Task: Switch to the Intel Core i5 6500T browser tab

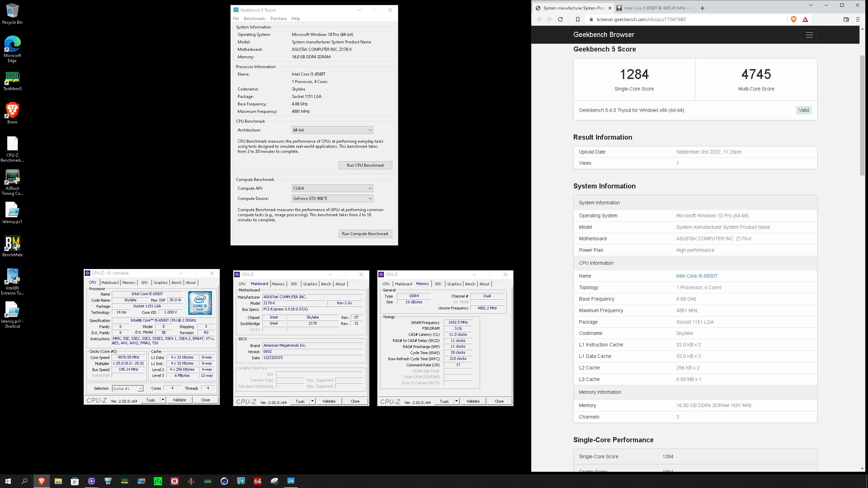Action: 654,8
